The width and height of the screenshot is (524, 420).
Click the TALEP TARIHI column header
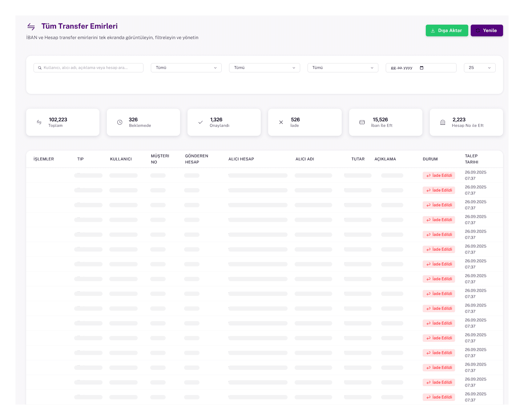[x=472, y=159]
